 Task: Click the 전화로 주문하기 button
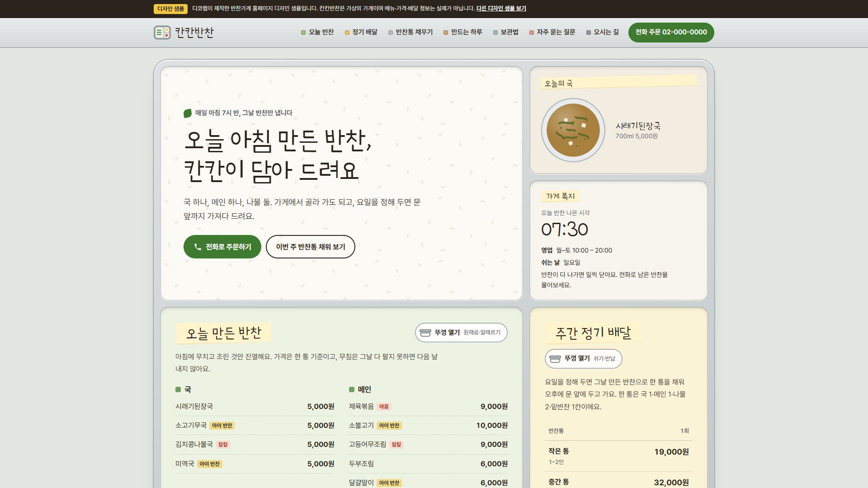(x=222, y=247)
